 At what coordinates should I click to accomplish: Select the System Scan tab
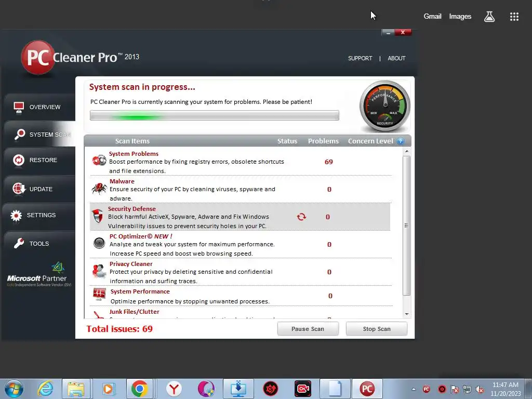39,135
